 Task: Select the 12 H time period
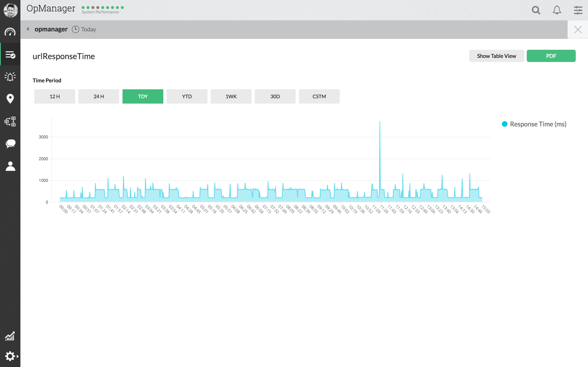point(55,96)
